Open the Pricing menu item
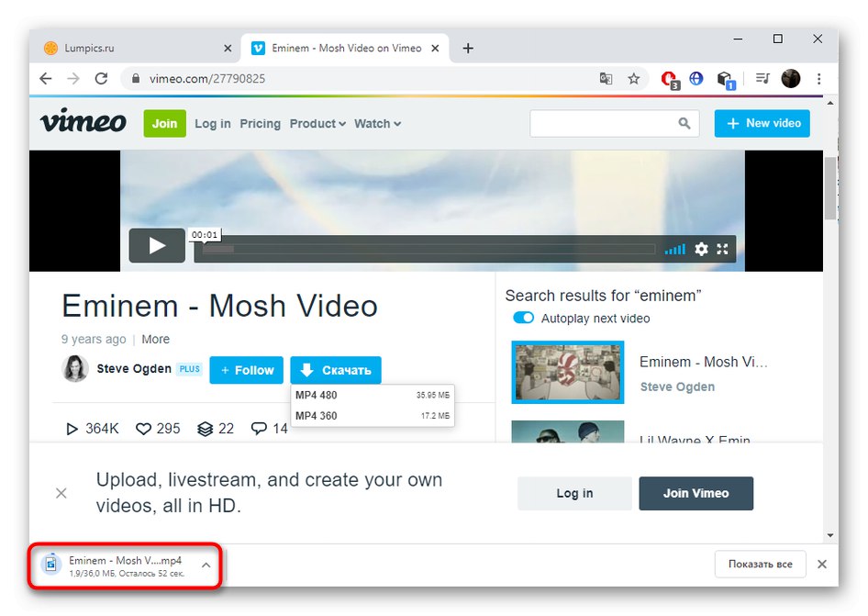Image resolution: width=868 pixels, height=616 pixels. coord(261,124)
